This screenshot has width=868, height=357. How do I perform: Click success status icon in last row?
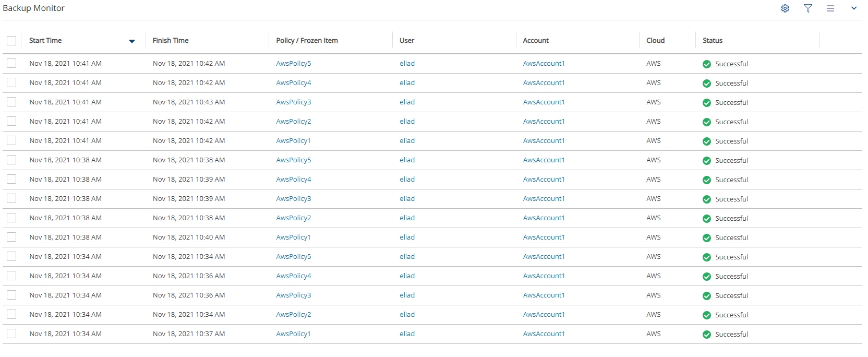[707, 335]
